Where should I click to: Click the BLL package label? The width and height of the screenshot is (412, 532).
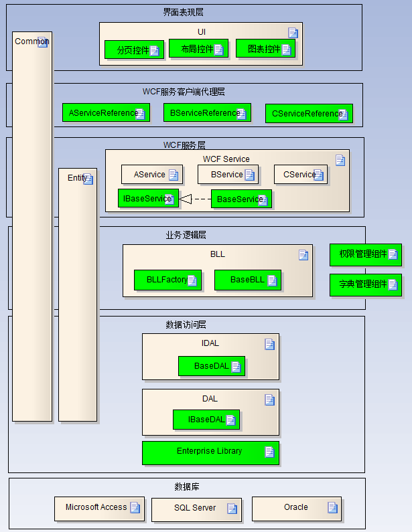tap(217, 254)
